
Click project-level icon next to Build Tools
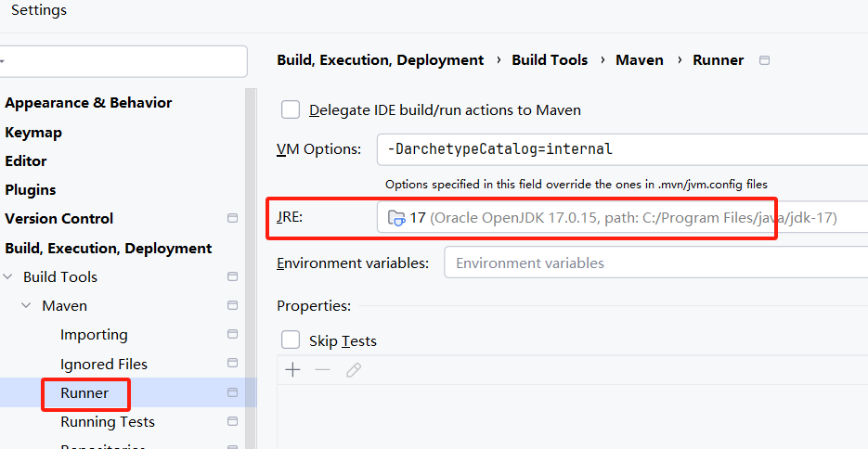click(x=232, y=276)
